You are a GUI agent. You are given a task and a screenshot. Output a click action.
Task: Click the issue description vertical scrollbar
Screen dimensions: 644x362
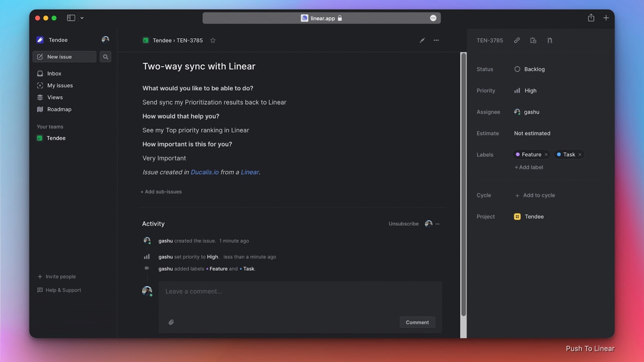click(x=463, y=184)
